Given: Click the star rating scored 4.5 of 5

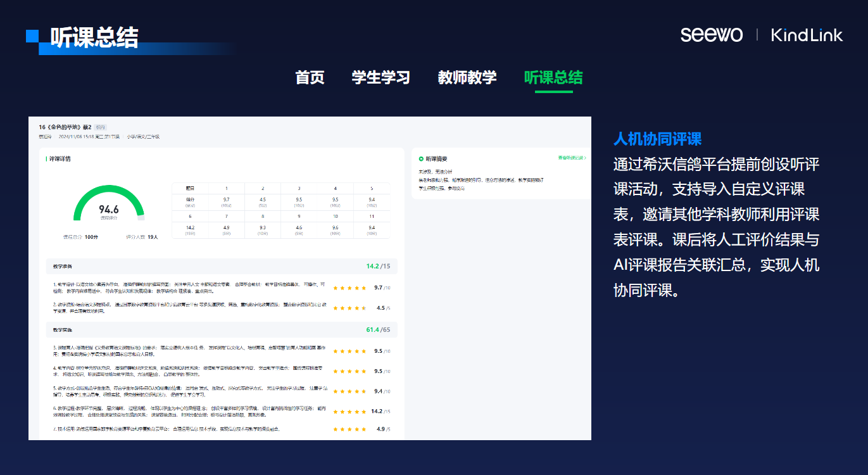Looking at the screenshot, I should (x=349, y=308).
